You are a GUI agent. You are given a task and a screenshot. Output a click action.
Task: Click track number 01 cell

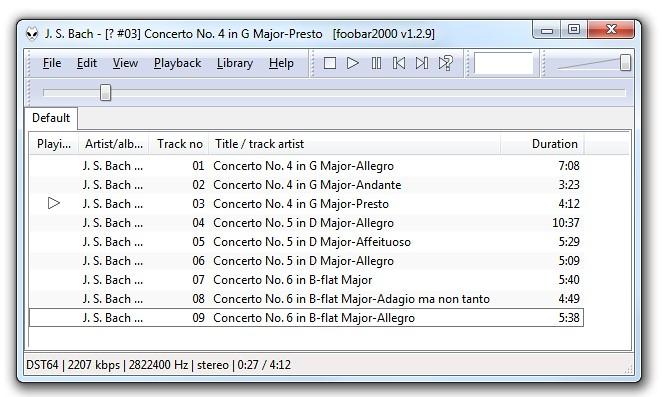pos(198,166)
